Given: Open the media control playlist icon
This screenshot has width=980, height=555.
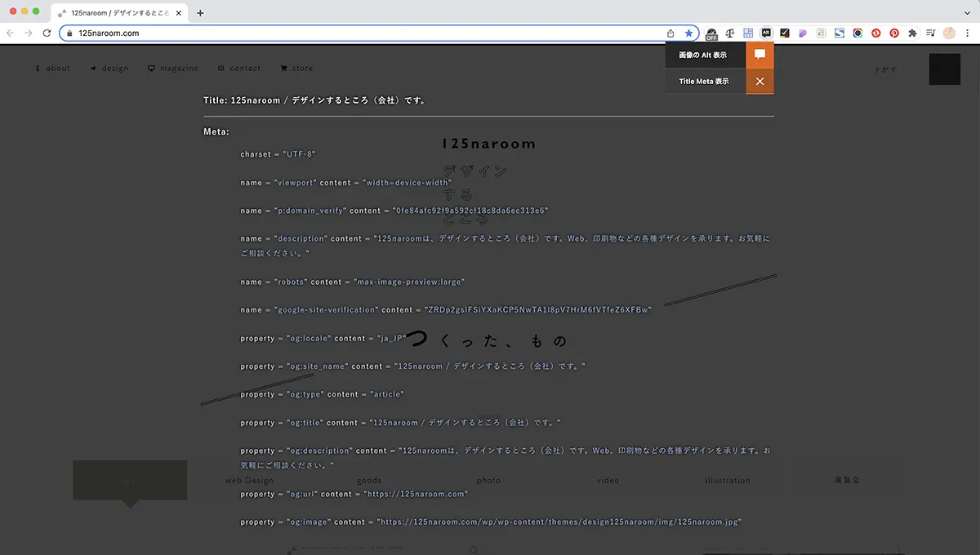Looking at the screenshot, I should 931,33.
